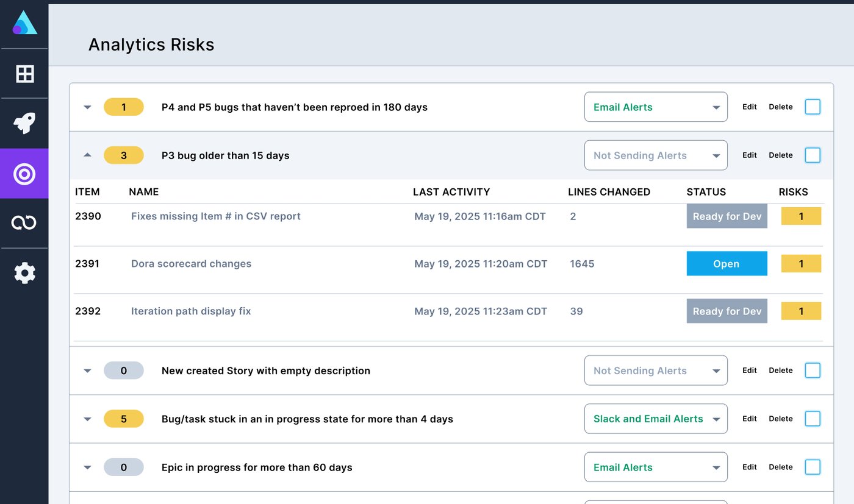Open Not Sending Alerts dropdown for New created Story

[656, 371]
